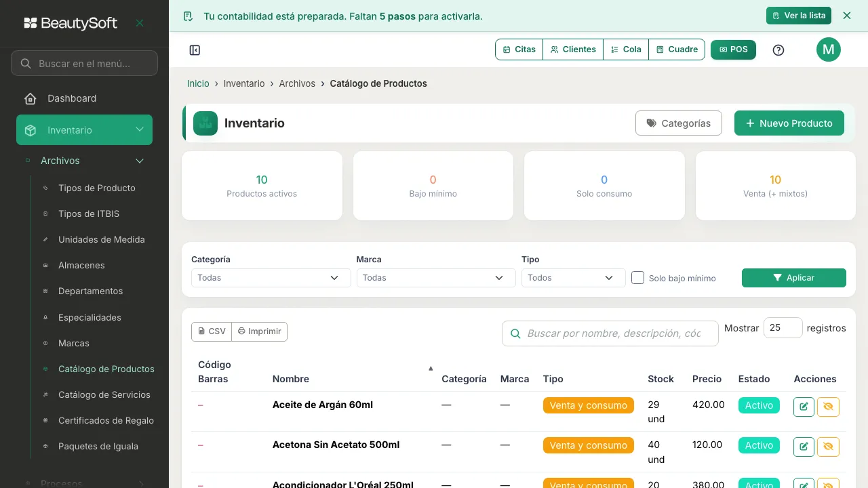Open the POS button

tap(733, 49)
